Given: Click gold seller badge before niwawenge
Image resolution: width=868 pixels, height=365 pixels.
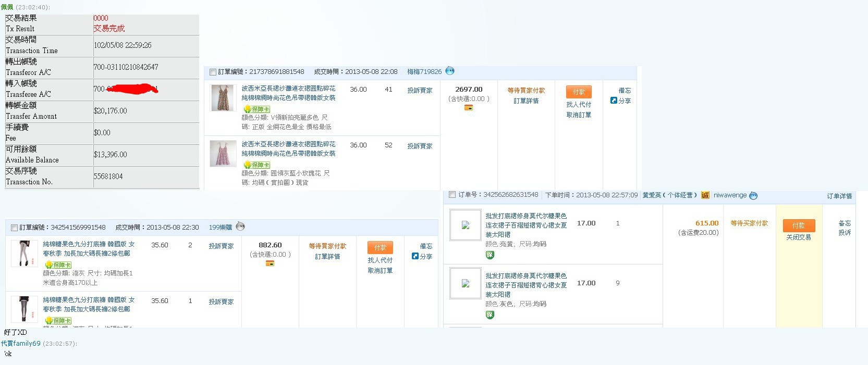Looking at the screenshot, I should coord(705,195).
